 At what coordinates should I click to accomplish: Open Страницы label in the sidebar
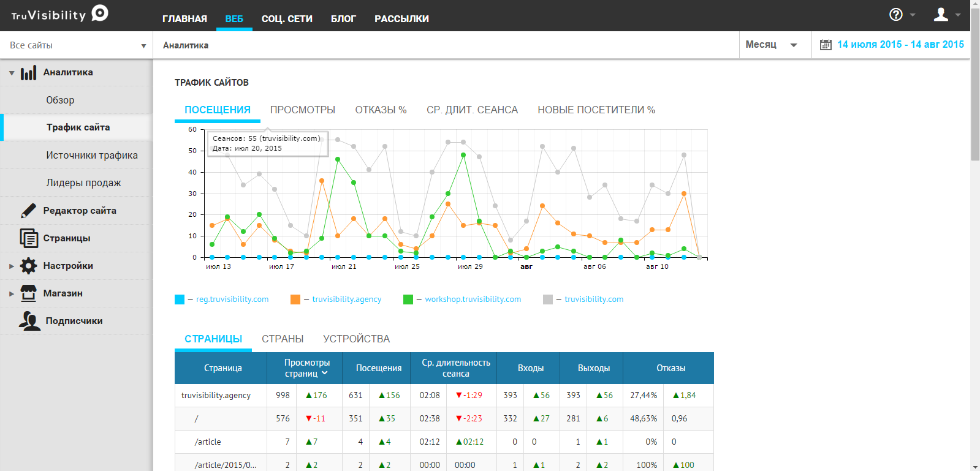pos(67,238)
